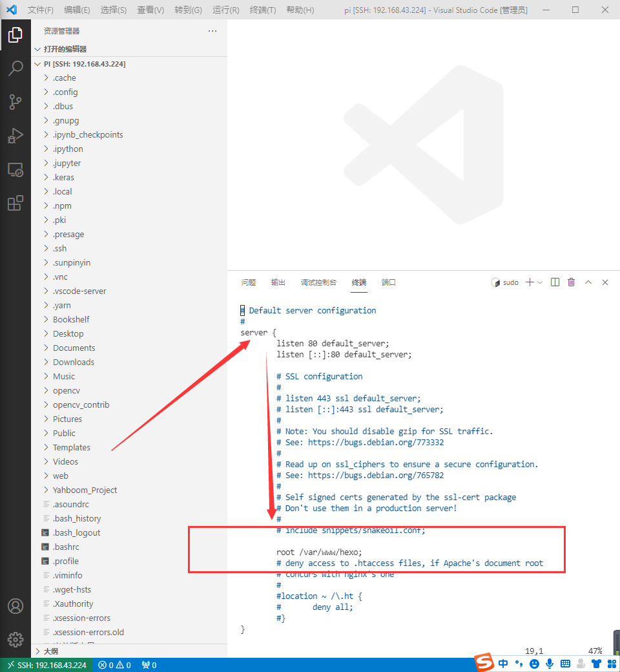Open the launch profile dropdown arrow beside plus
This screenshot has height=672, width=620.
pyautogui.click(x=540, y=282)
